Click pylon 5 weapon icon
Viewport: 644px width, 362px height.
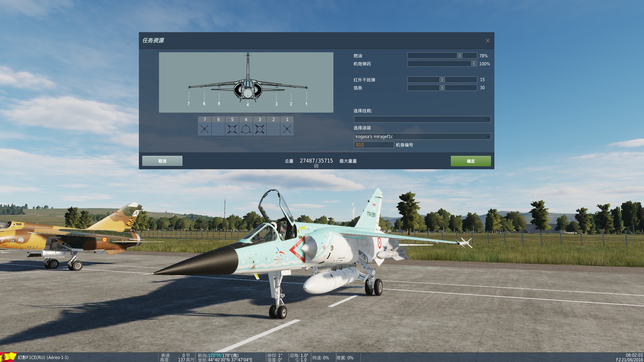pyautogui.click(x=232, y=129)
